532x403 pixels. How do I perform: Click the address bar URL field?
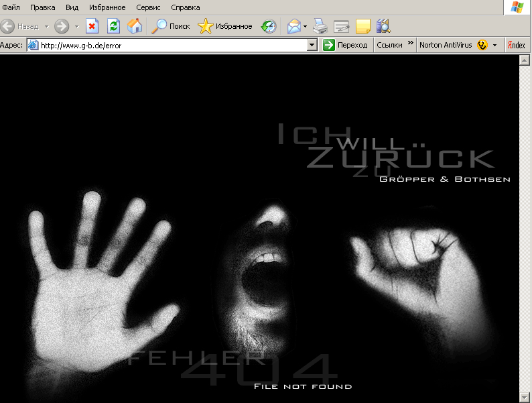[171, 45]
